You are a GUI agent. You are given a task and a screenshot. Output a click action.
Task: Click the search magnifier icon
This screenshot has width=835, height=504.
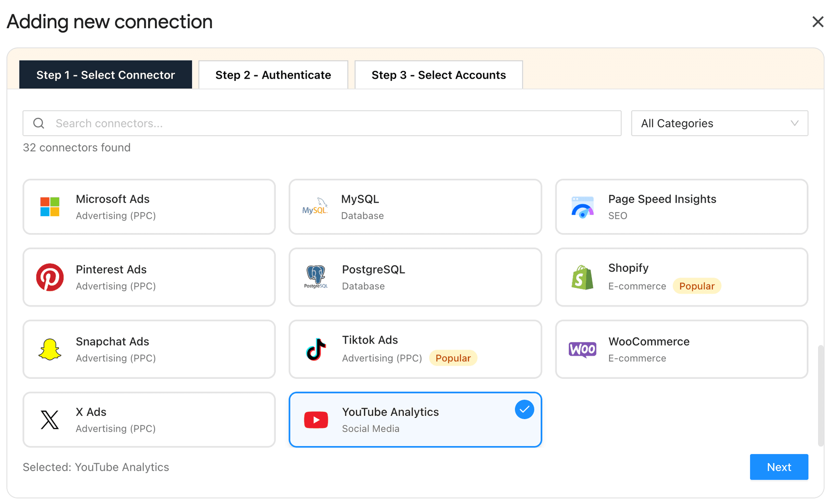(x=38, y=123)
